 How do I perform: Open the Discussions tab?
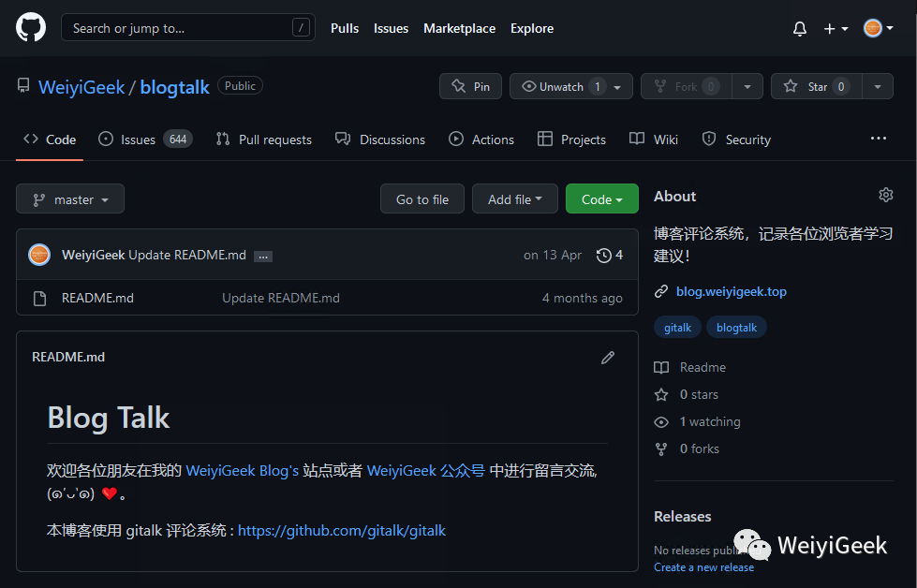(380, 140)
